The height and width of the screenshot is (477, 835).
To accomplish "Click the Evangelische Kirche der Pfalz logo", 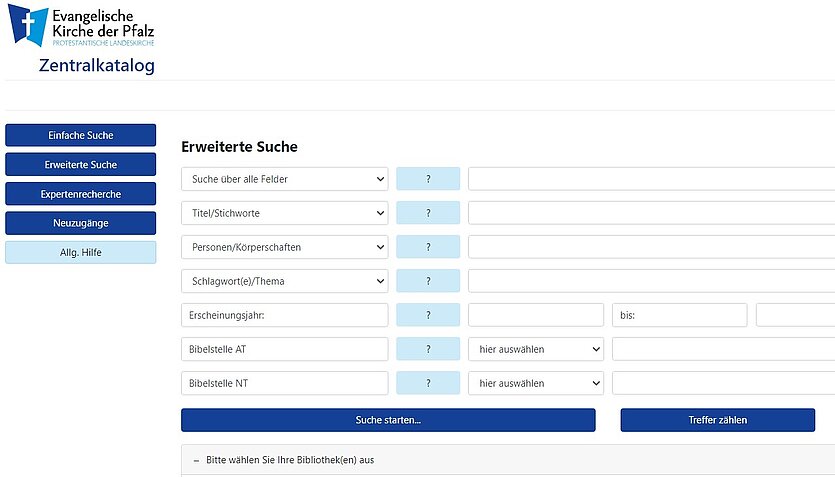I will pyautogui.click(x=82, y=26).
